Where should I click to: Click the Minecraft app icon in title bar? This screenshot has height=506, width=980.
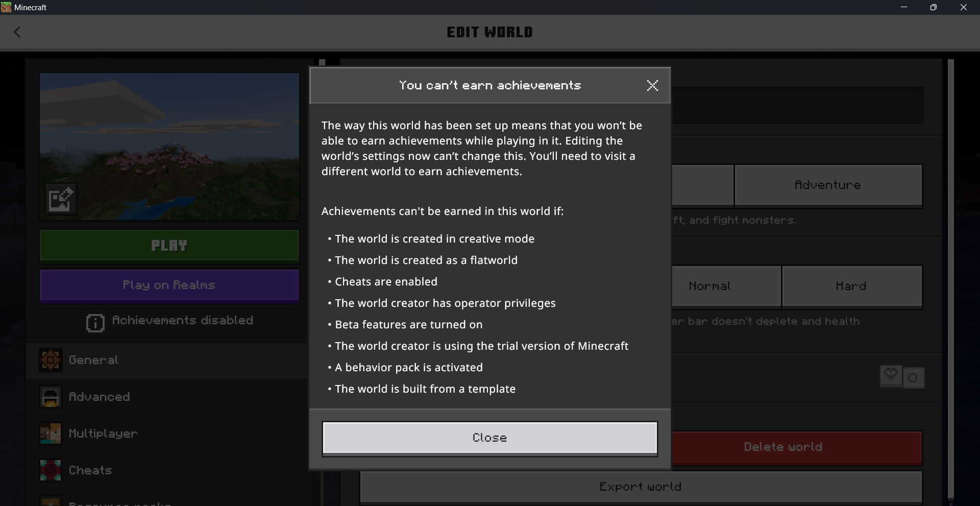(x=6, y=7)
